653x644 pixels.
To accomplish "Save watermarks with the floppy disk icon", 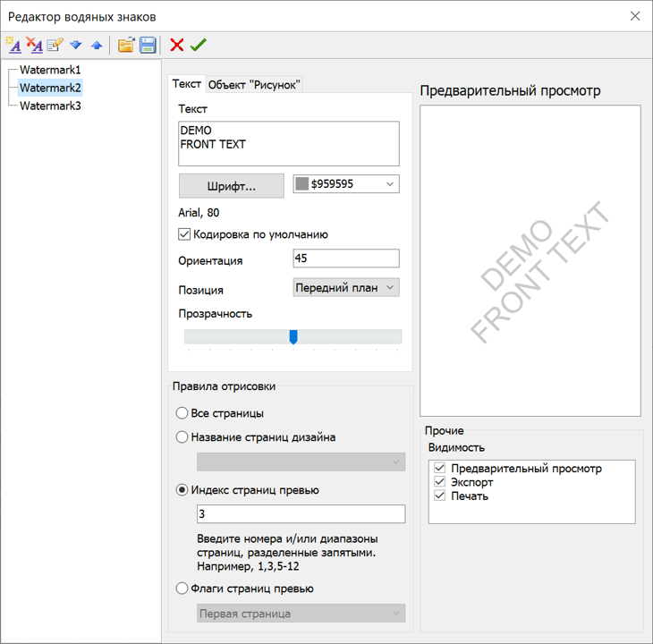I will [148, 45].
